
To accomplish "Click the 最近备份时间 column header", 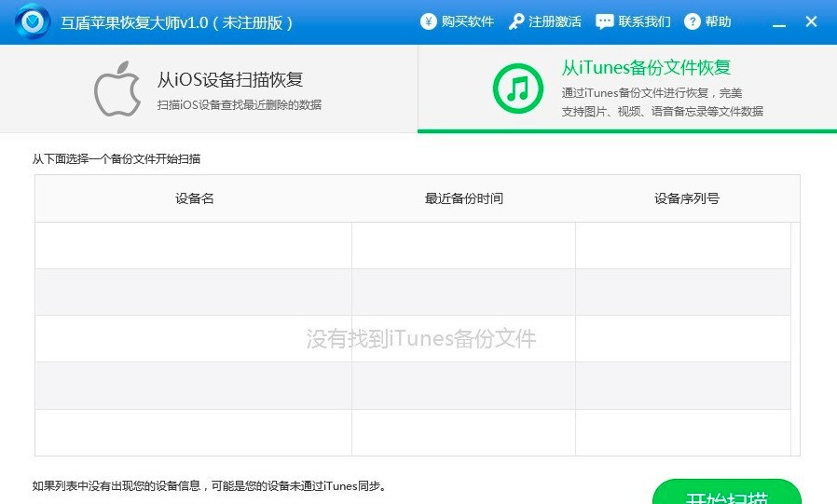I will pyautogui.click(x=464, y=199).
